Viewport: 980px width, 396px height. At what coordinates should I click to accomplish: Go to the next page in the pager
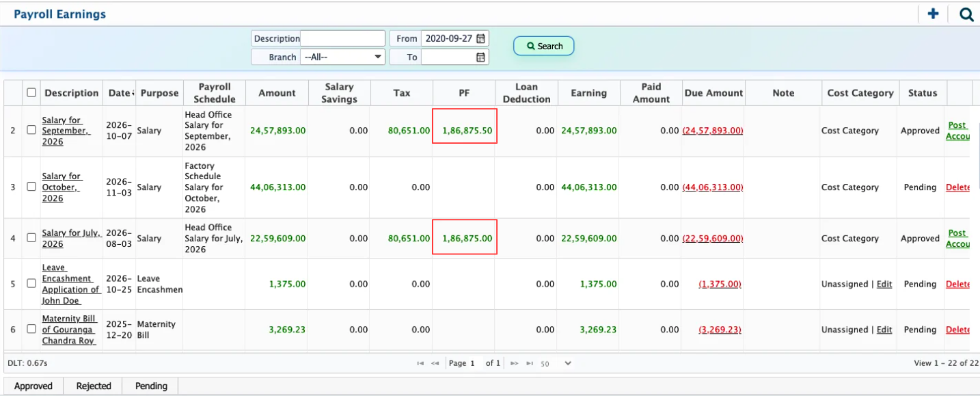[514, 363]
